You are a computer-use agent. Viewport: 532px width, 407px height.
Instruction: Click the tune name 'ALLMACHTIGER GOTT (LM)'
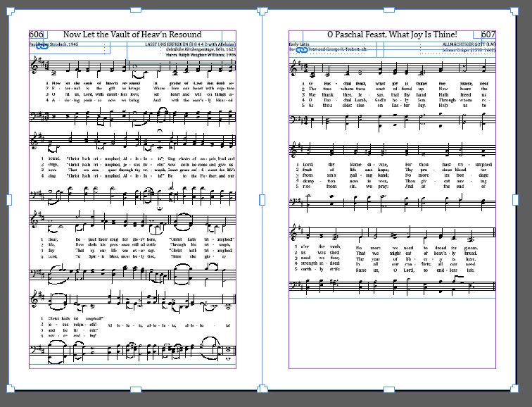point(469,44)
